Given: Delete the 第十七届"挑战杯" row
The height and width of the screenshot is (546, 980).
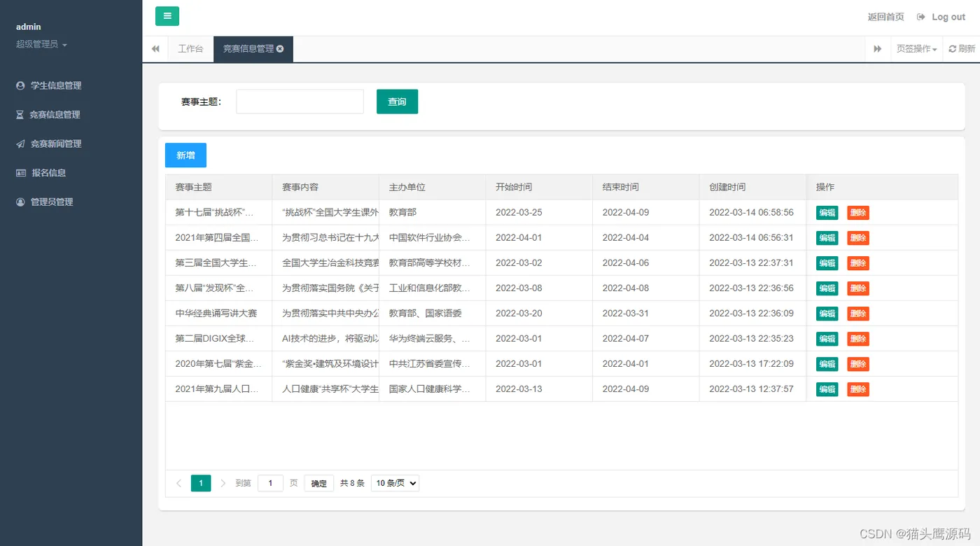Looking at the screenshot, I should 858,213.
